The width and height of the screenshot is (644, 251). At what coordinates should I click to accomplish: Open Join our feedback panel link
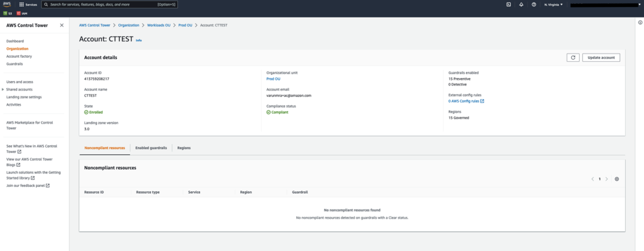28,186
